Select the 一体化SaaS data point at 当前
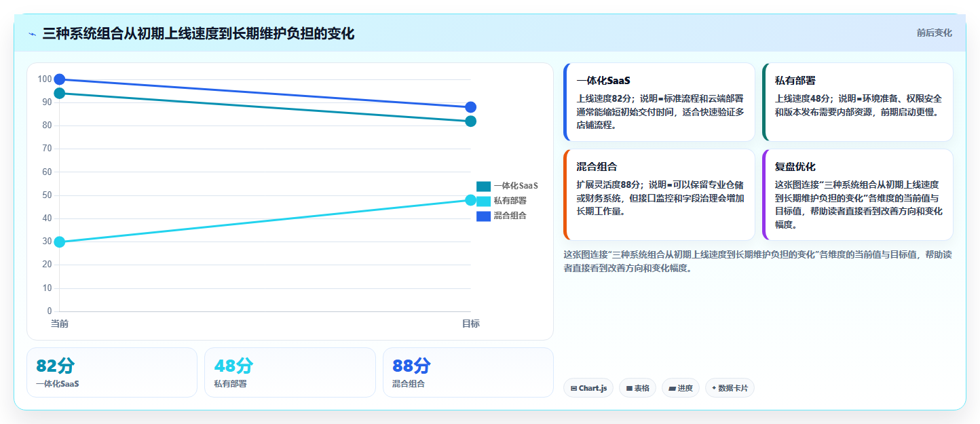Image resolution: width=980 pixels, height=424 pixels. [x=60, y=93]
